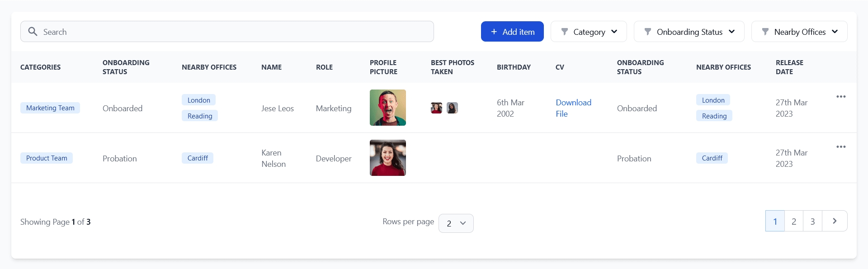Expand the Onboarding Status filter dropdown
868x269 pixels.
pyautogui.click(x=689, y=32)
